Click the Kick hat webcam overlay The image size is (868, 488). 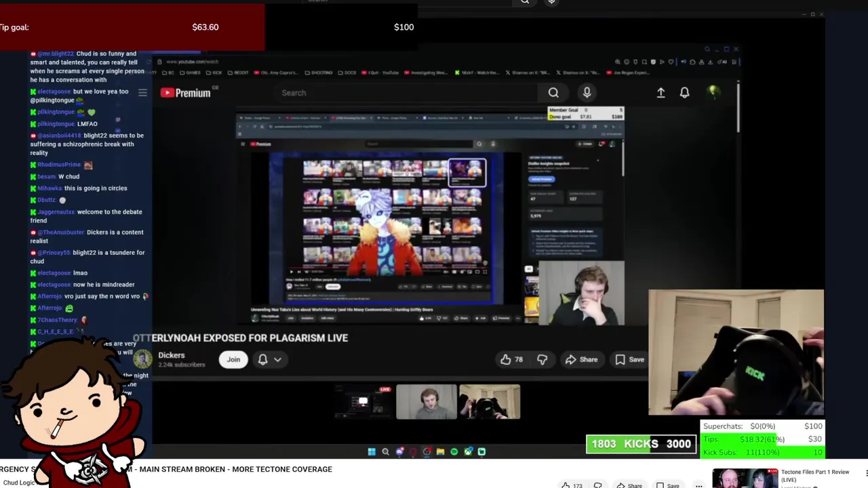pos(736,352)
